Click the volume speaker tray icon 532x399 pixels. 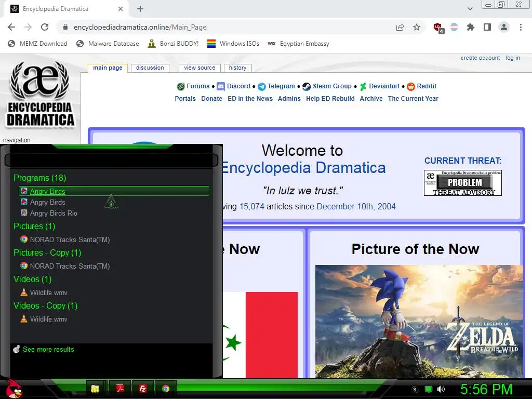[441, 389]
